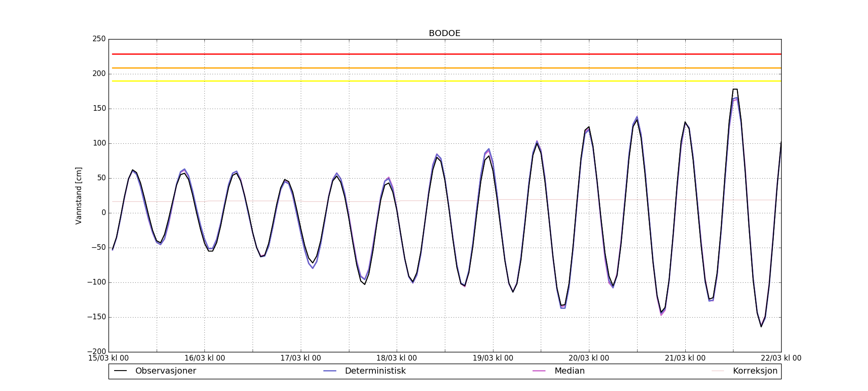Screen dimensions: 868x391
Task: Click the highest observed water level peak
Action: [735, 89]
